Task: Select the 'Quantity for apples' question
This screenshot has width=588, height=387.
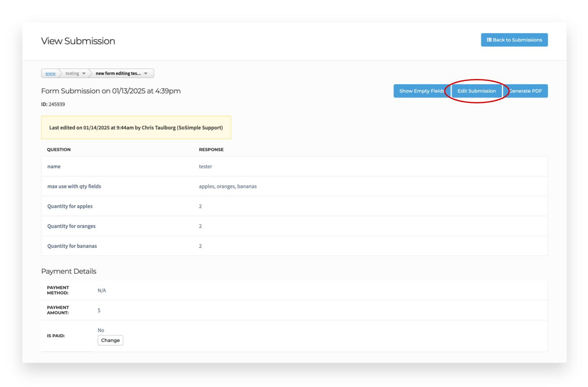Action: coord(70,206)
